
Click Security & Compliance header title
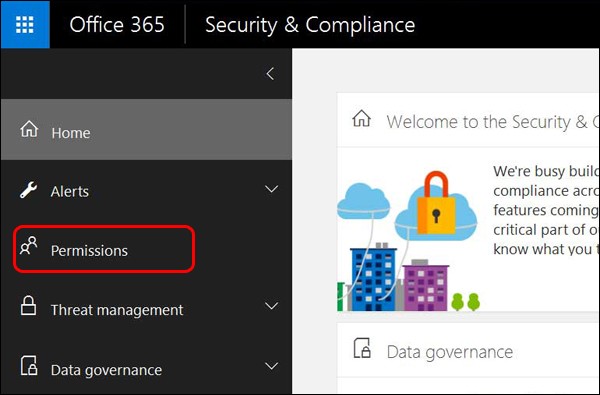310,25
